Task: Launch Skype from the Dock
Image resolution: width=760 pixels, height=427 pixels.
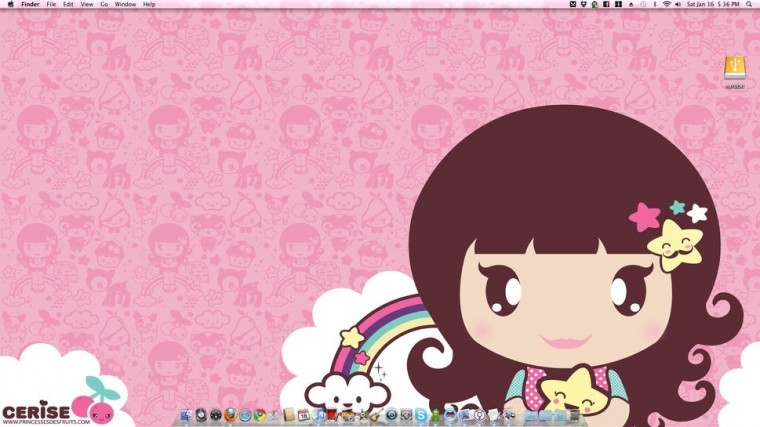Action: [x=421, y=415]
